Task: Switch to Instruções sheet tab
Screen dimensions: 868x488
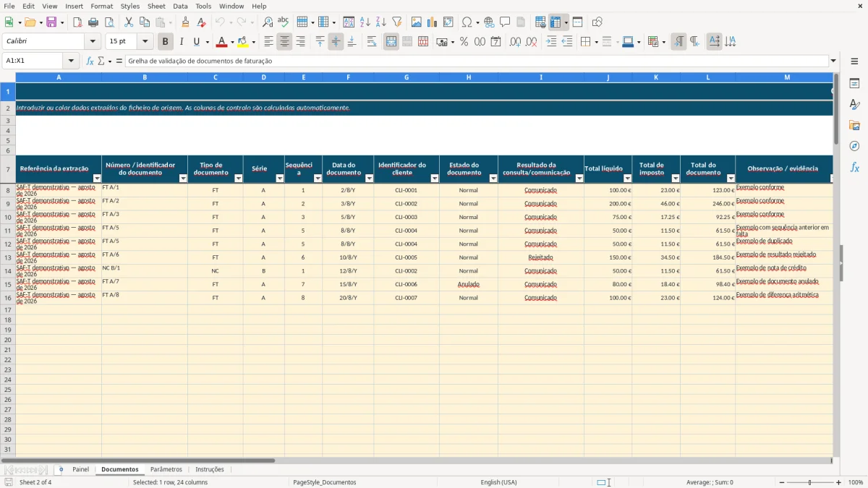Action: [210, 470]
